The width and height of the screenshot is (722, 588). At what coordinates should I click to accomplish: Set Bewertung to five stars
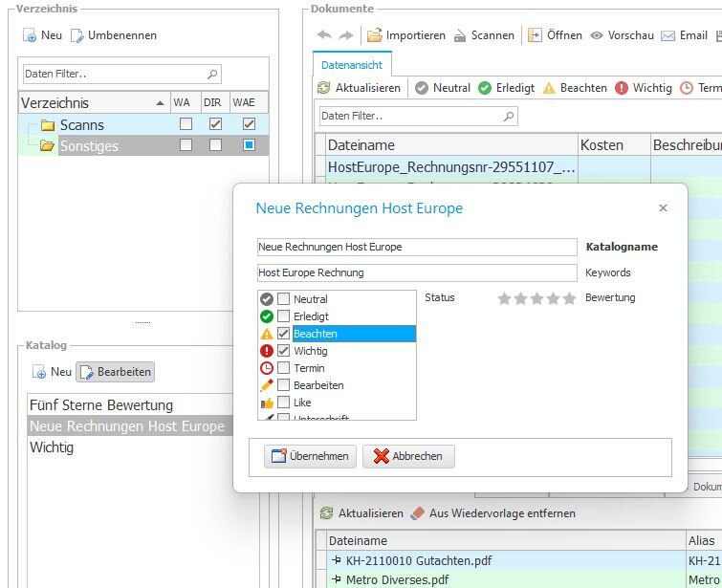coord(570,298)
